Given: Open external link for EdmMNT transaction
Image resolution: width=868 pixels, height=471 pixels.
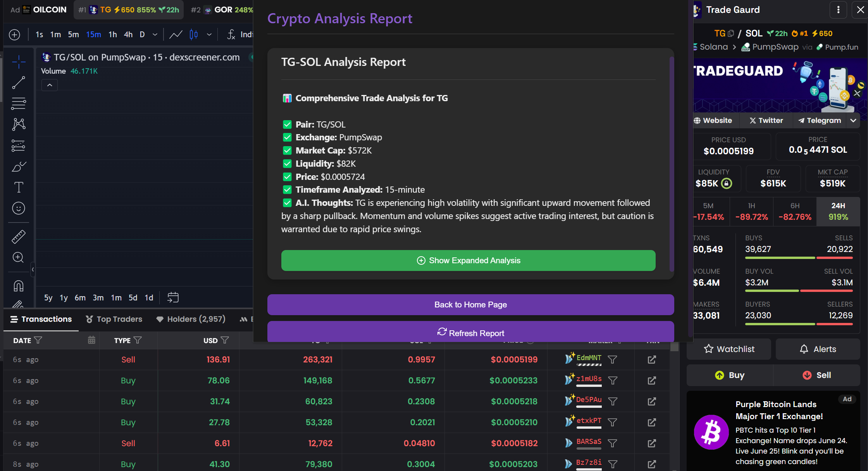Looking at the screenshot, I should click(x=652, y=360).
